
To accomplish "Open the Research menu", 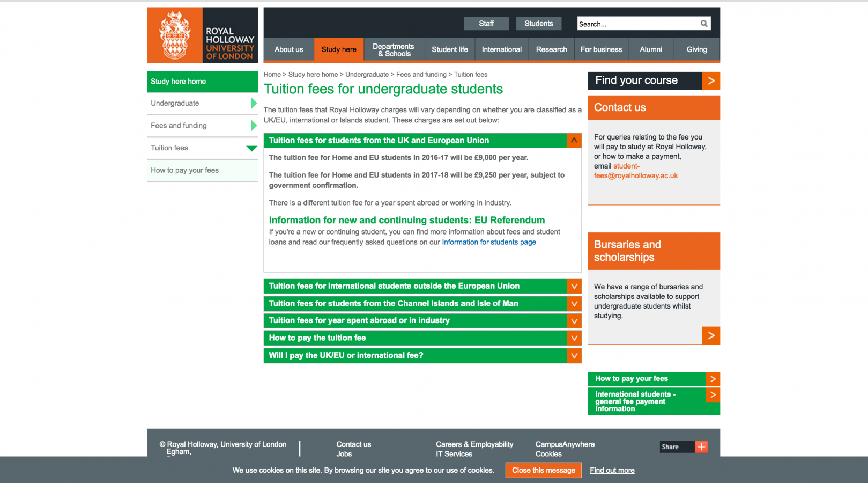I will pyautogui.click(x=552, y=49).
